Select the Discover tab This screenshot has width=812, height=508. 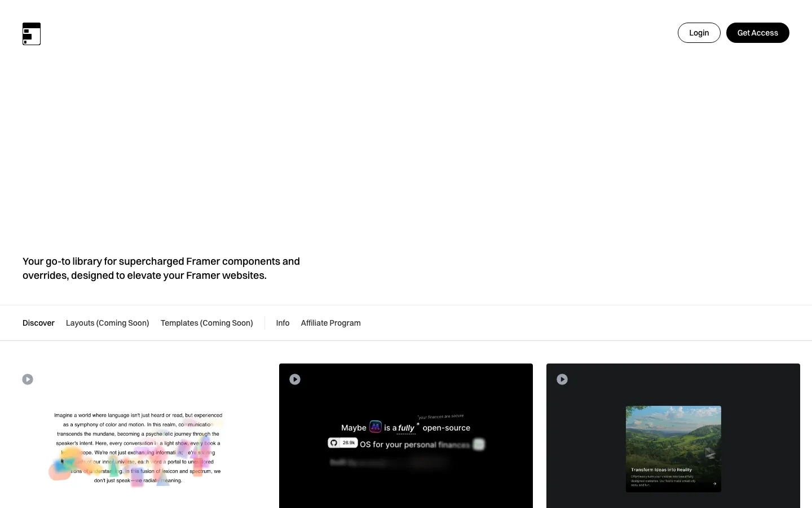click(x=38, y=323)
